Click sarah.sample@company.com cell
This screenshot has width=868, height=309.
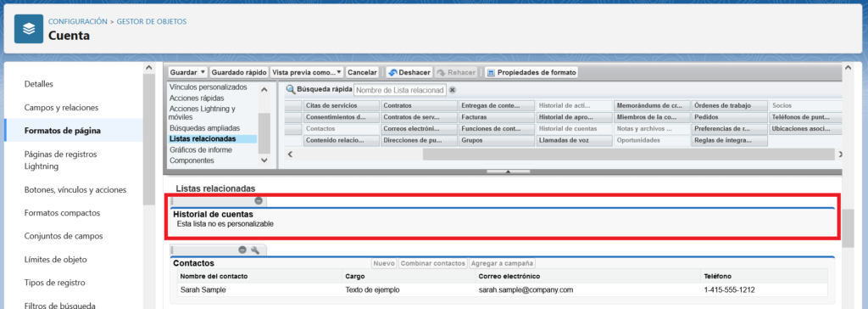[526, 289]
